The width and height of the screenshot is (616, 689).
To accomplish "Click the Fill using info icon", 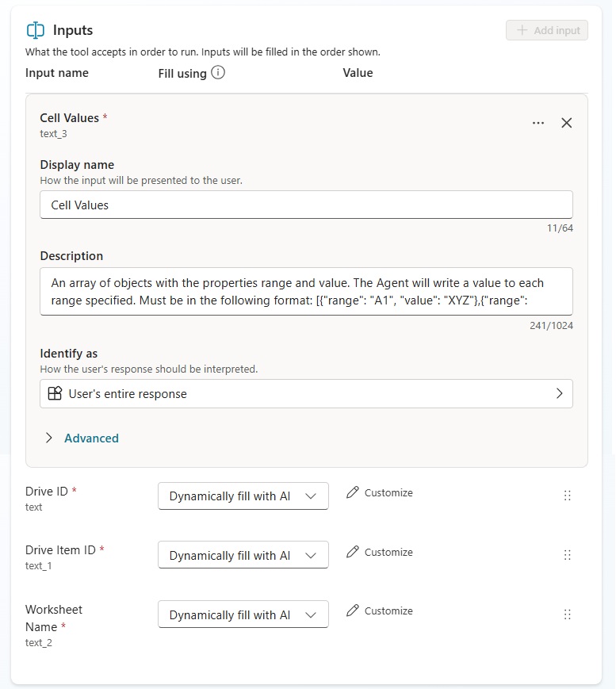I will [x=217, y=73].
